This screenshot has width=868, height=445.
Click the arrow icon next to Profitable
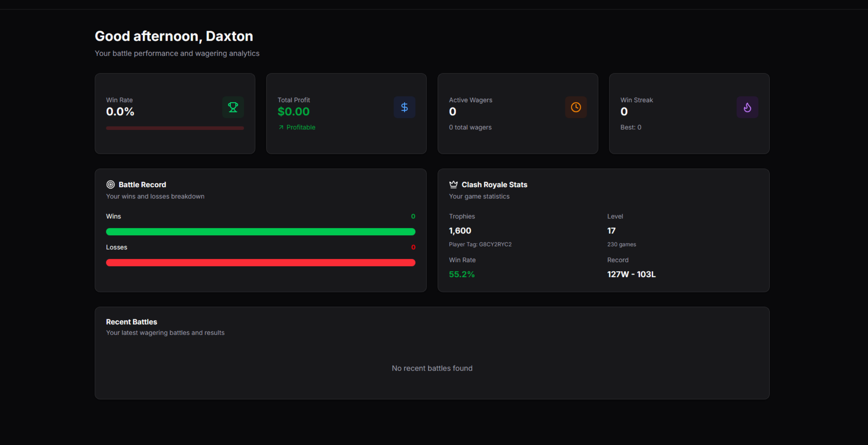point(281,127)
